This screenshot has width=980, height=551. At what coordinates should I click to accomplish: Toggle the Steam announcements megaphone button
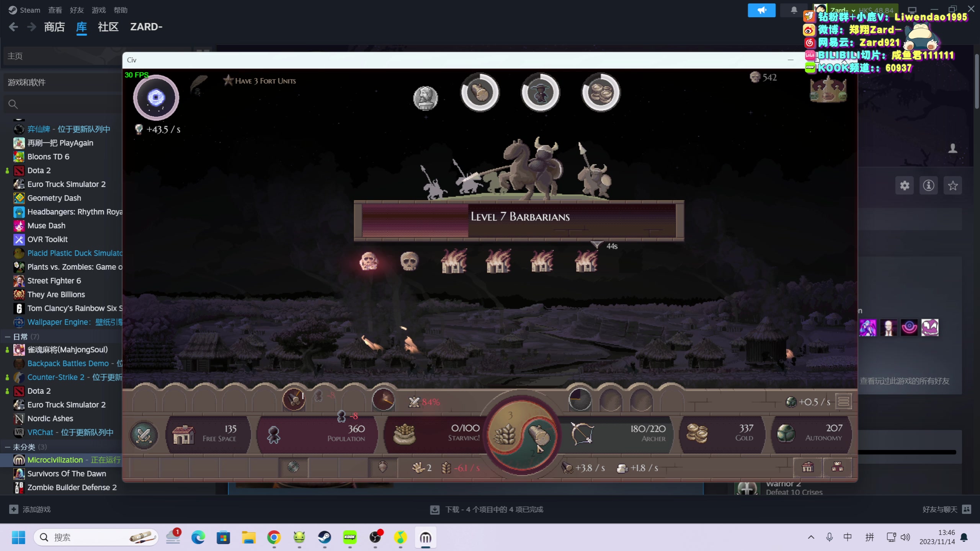tap(761, 10)
